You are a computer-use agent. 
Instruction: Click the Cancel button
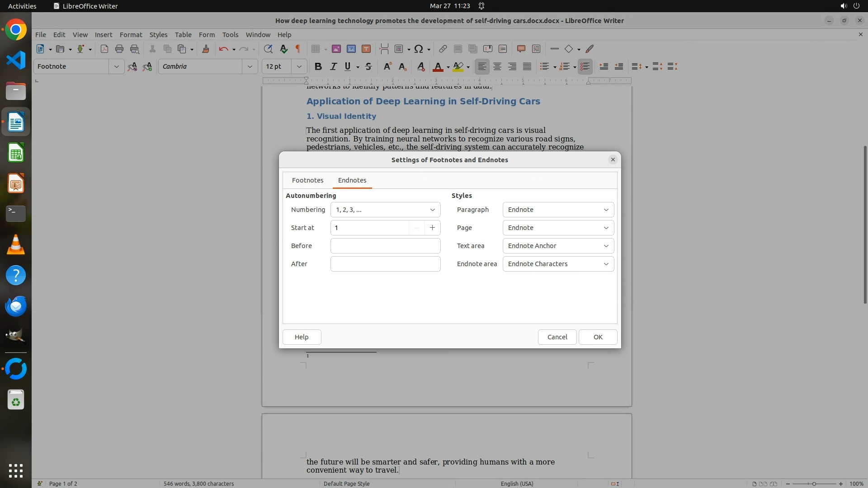(557, 337)
